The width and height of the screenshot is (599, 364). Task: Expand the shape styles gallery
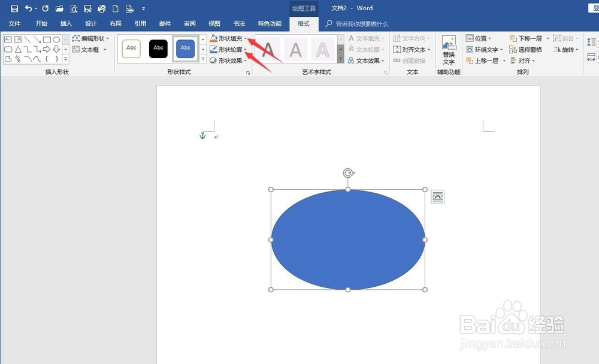(203, 59)
